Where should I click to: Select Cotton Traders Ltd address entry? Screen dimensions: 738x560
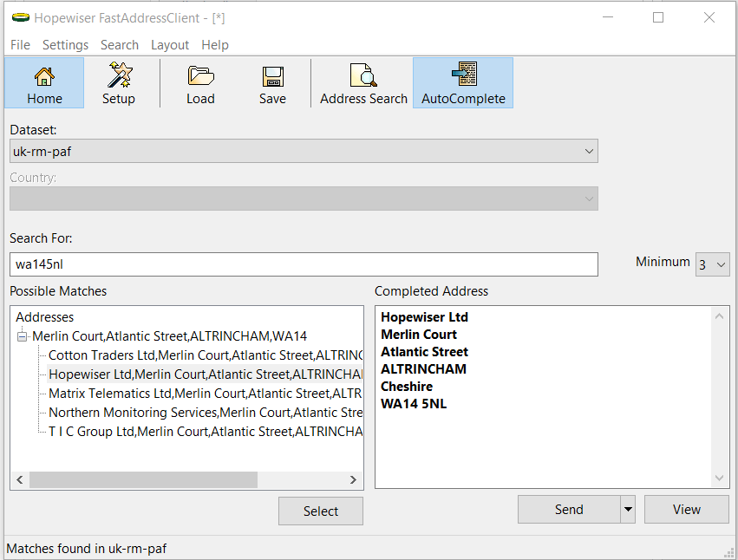click(x=204, y=355)
